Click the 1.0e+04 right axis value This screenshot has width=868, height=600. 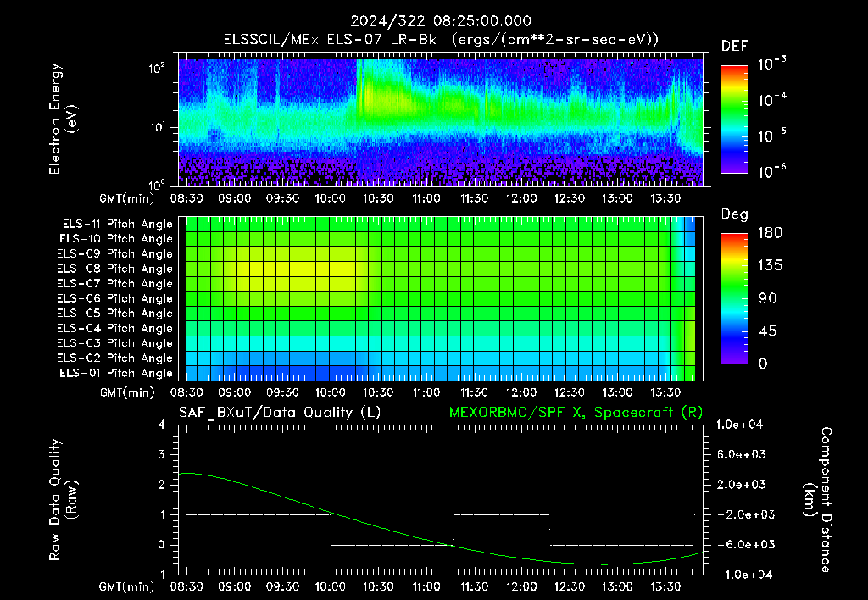[x=739, y=425]
